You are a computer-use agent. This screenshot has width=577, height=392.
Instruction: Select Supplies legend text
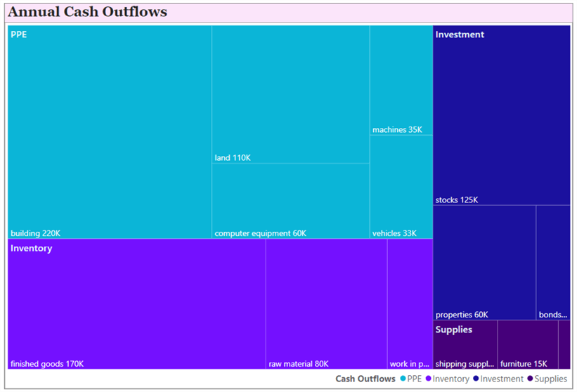[x=550, y=379]
